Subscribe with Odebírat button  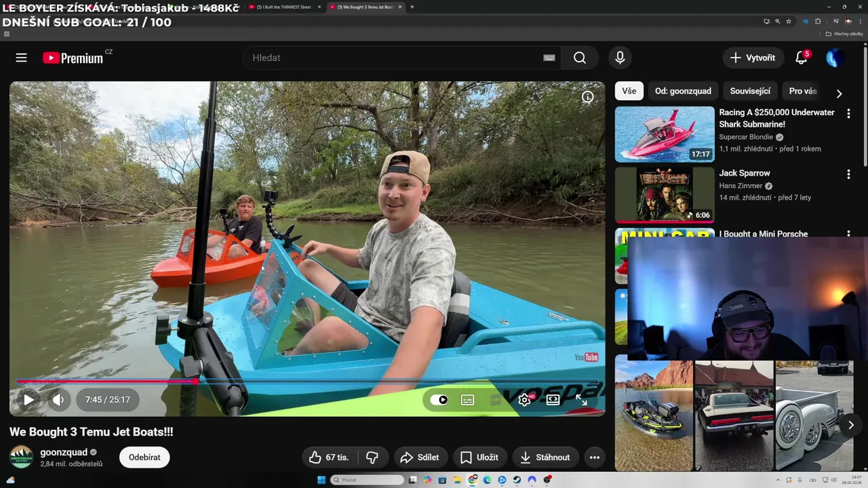(x=144, y=457)
